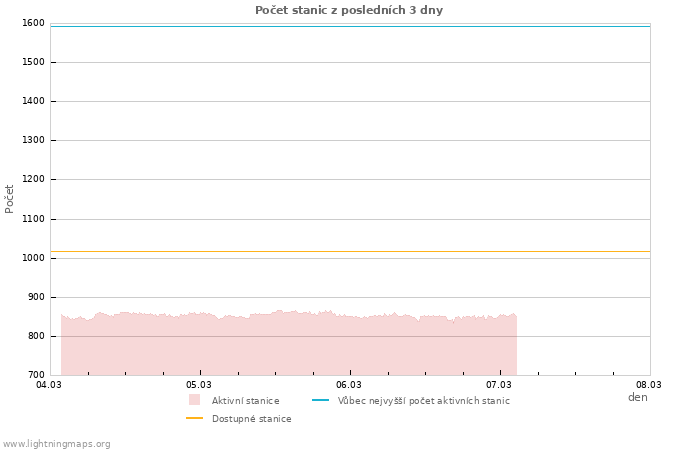Click the pink Aktivní stanice legend swatch
700x450 pixels.
[194, 400]
